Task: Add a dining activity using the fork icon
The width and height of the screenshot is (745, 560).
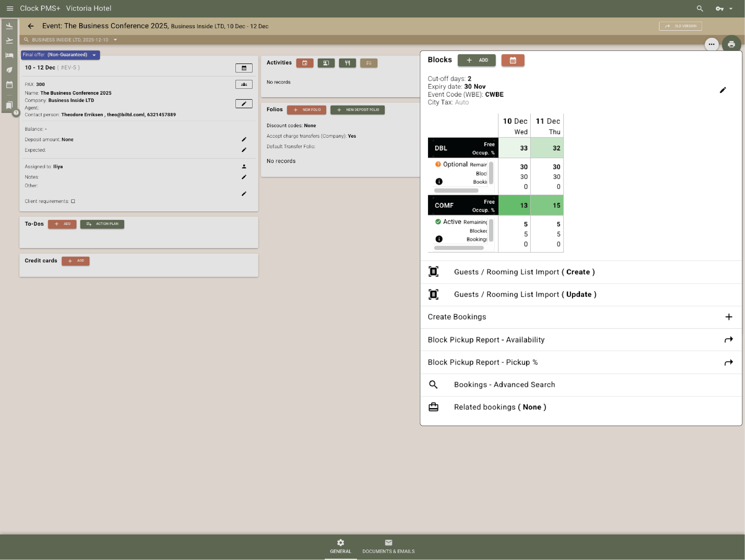Action: pyautogui.click(x=347, y=63)
